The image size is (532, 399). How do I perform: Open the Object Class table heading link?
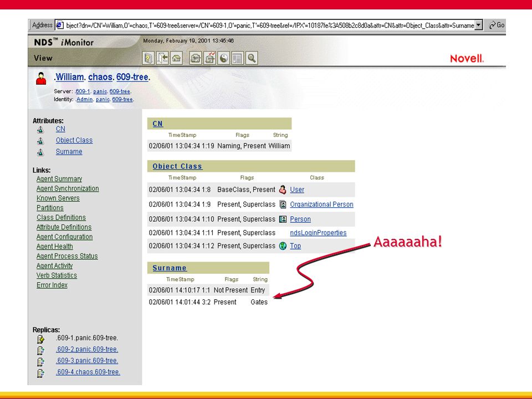(177, 166)
